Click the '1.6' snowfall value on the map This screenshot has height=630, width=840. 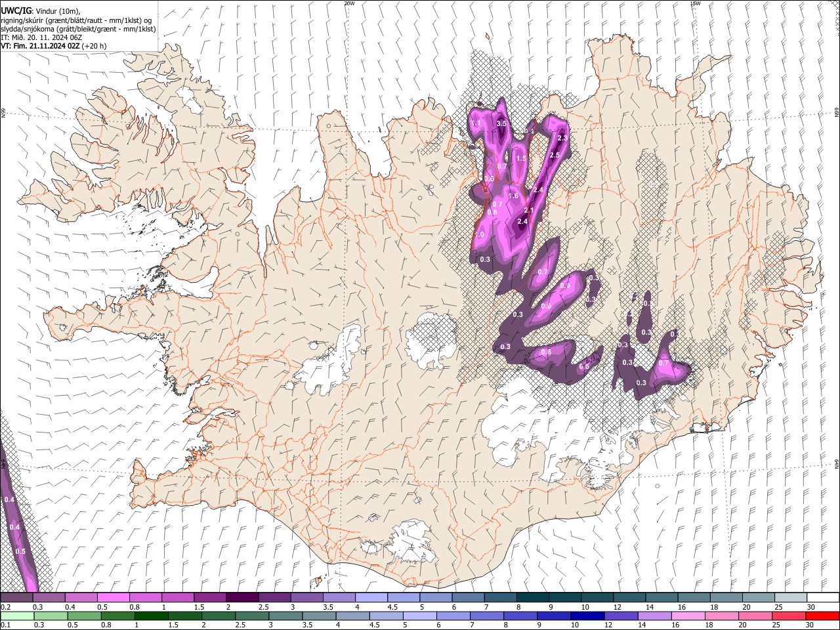pos(513,196)
